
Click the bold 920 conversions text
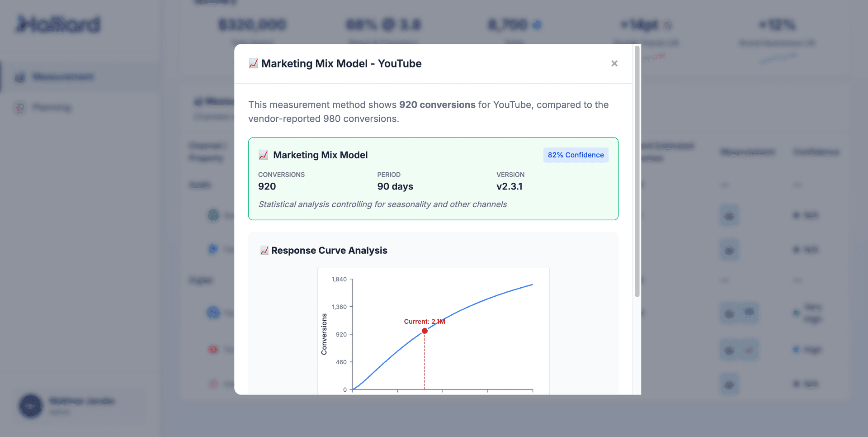tap(437, 105)
